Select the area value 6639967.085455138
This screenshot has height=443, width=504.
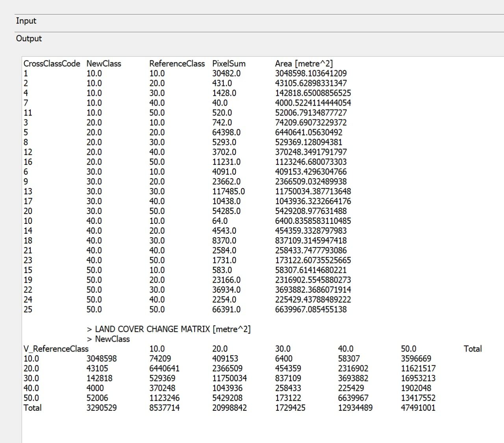311,309
